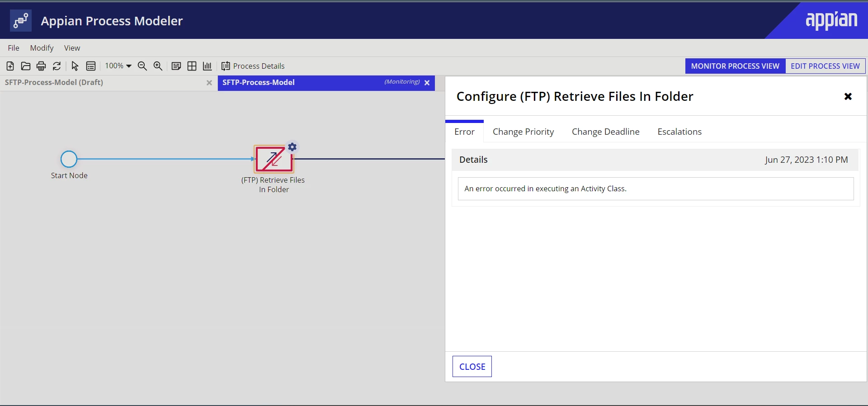Switch to the Change Deadline tab
The image size is (868, 406).
(x=605, y=132)
